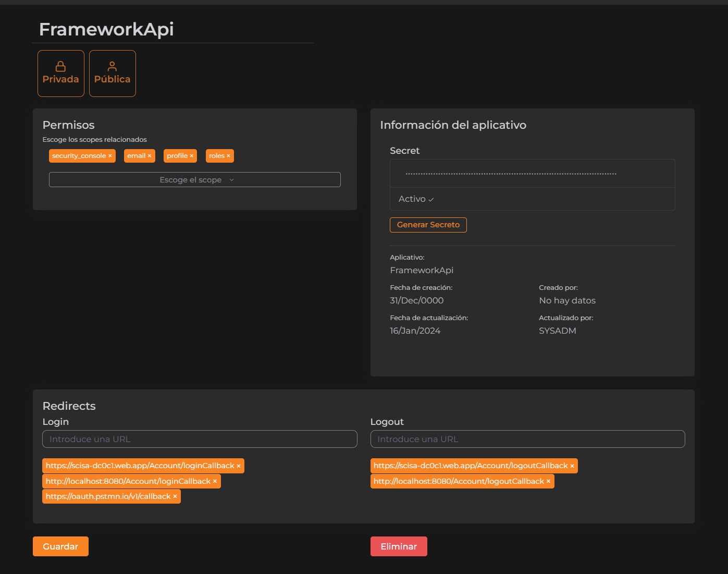Remove the email scope tag
Screen dimensions: 728x574
(150, 156)
